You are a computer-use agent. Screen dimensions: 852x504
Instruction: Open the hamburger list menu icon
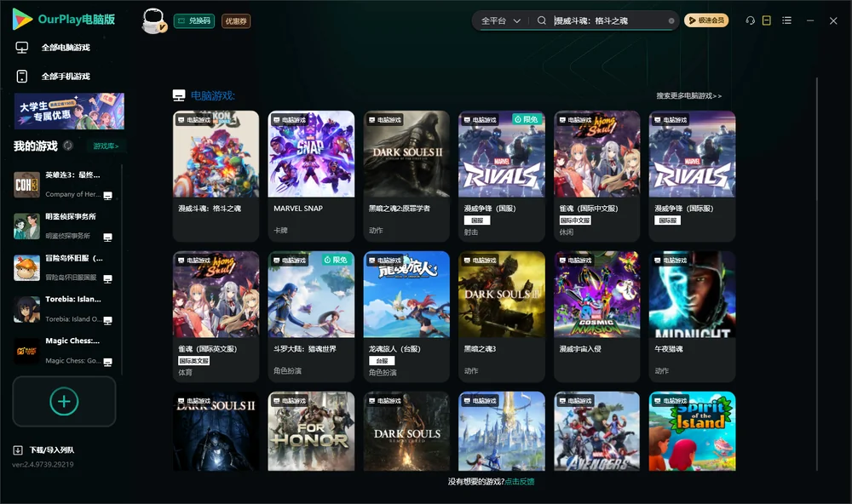786,20
